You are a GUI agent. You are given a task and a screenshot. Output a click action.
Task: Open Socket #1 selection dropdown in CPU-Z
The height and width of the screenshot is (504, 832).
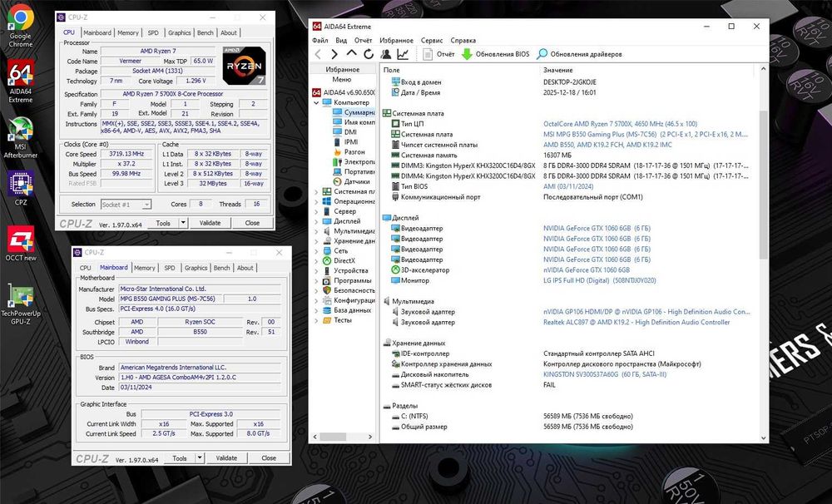(126, 205)
